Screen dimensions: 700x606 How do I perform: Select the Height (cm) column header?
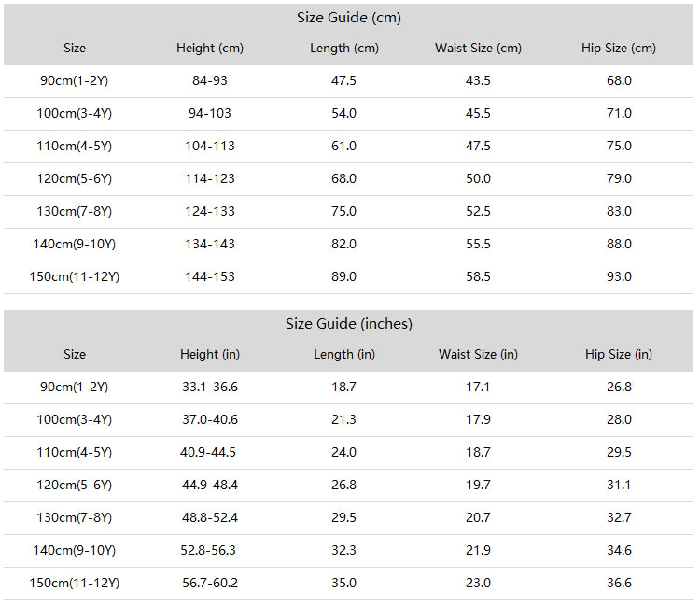point(210,48)
